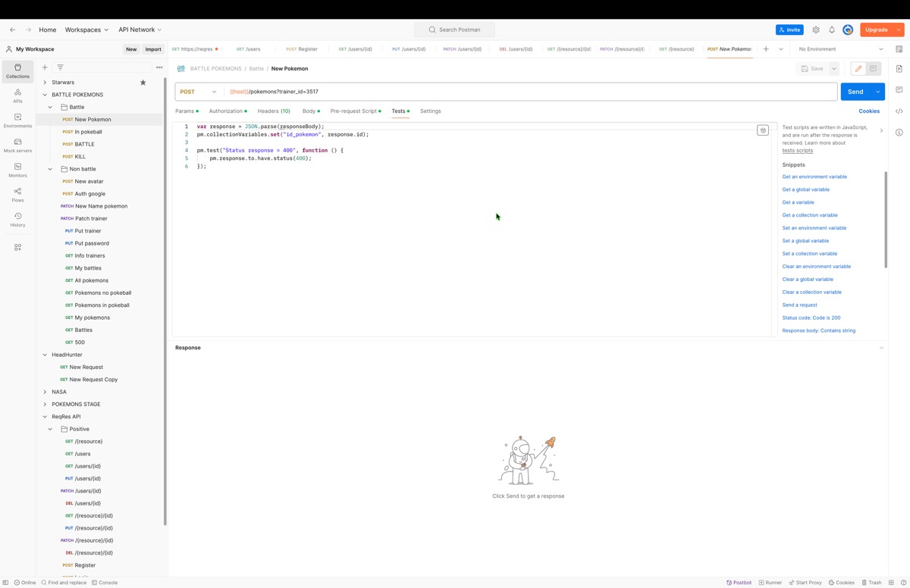910x588 pixels.
Task: Toggle the star on Starwars collection
Action: coord(143,82)
